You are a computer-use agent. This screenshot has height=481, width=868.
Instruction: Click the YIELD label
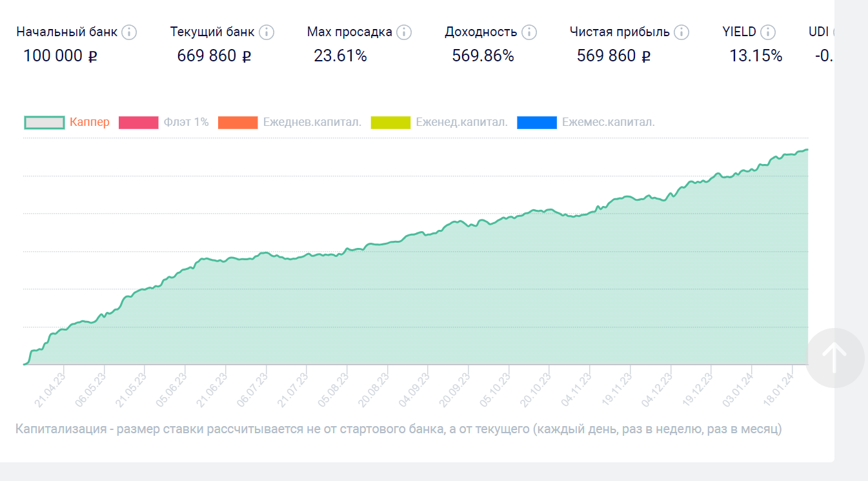(x=740, y=32)
